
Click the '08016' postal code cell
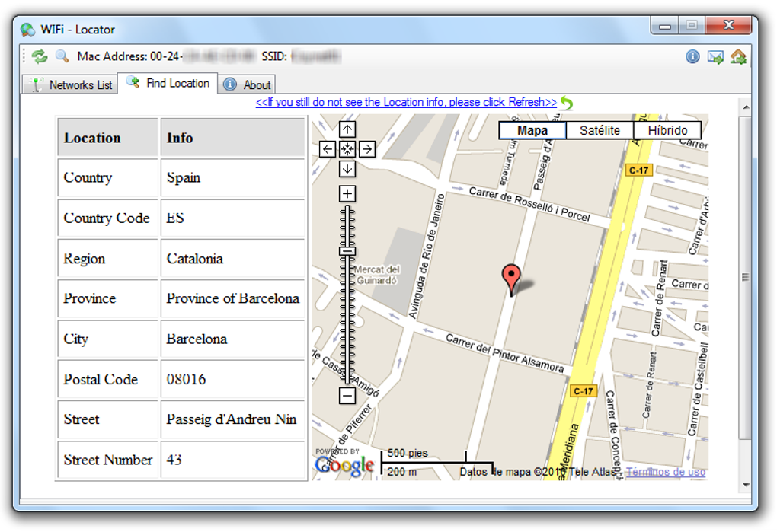tap(232, 380)
